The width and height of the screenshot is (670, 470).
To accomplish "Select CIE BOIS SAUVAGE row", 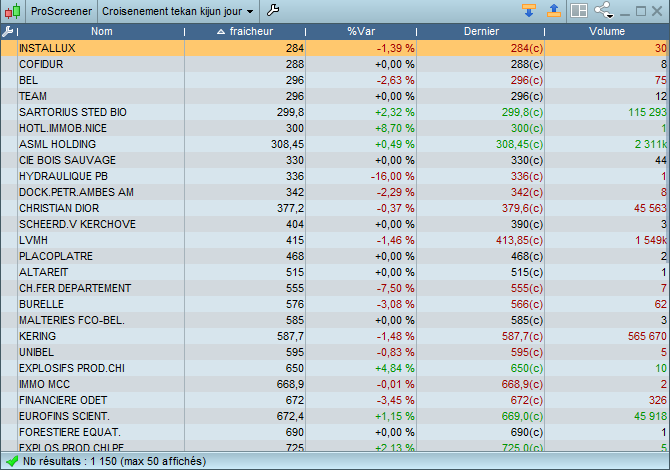I will click(335, 160).
